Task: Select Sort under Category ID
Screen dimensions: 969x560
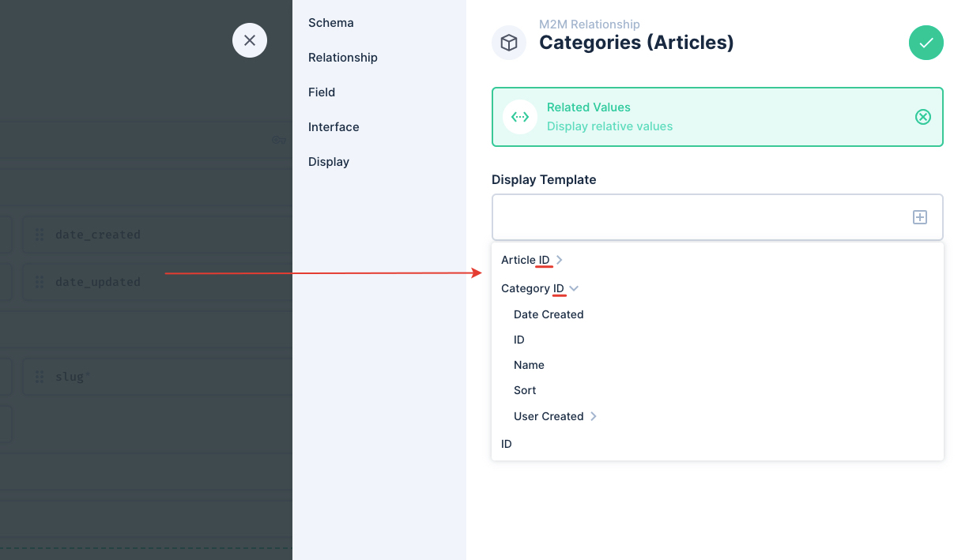Action: point(525,390)
